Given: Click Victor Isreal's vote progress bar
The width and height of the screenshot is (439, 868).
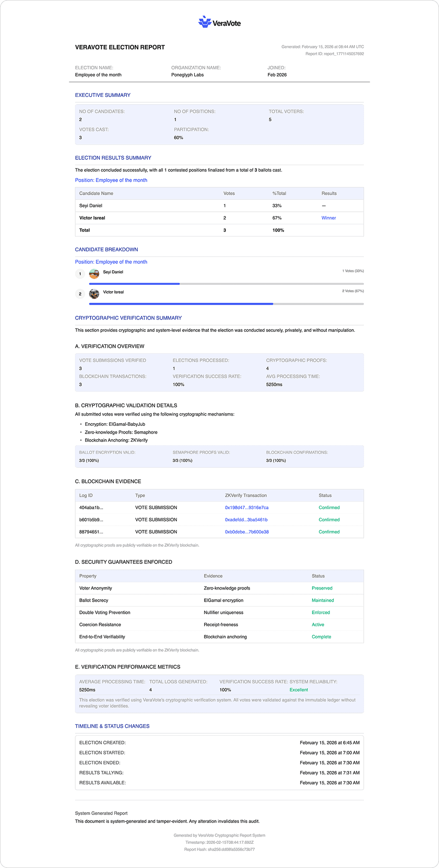Looking at the screenshot, I should tap(226, 304).
